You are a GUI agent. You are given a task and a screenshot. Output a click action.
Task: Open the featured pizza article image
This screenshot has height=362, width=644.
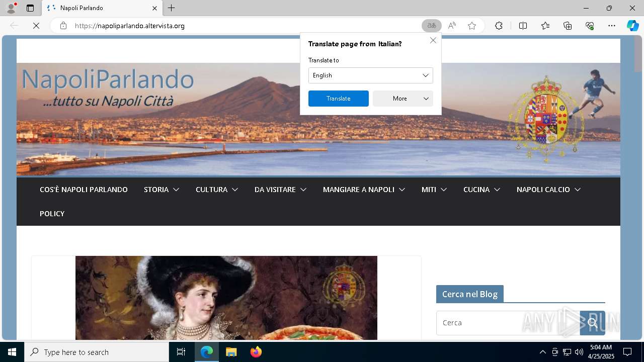click(x=226, y=298)
